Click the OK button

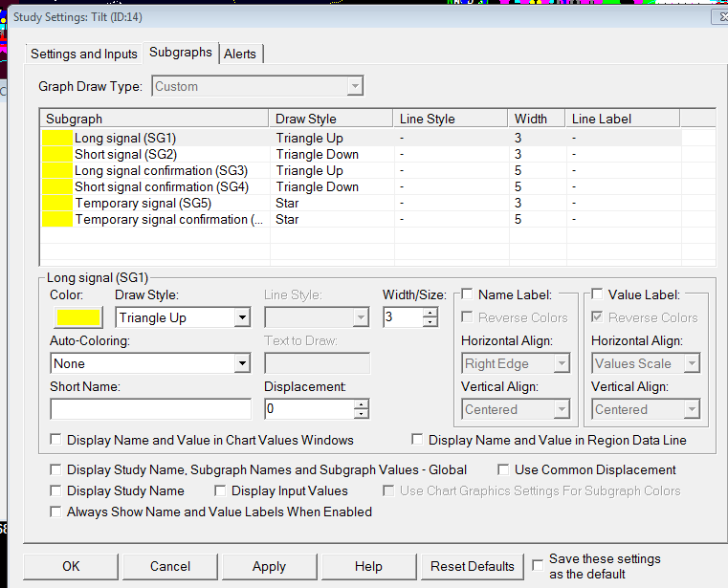tap(71, 566)
